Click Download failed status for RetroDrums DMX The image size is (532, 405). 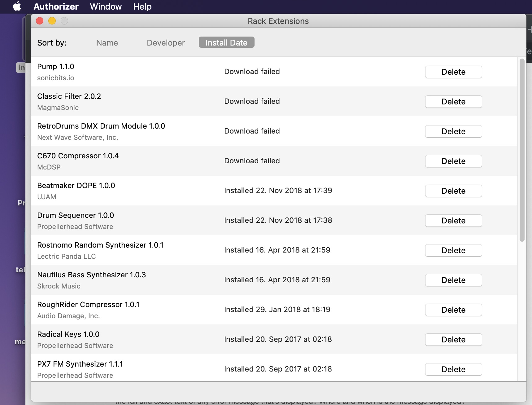pos(252,131)
